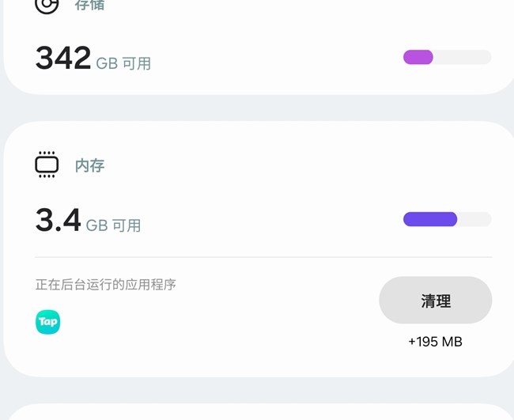Click the grey gap between storage and memory cards

pyautogui.click(x=257, y=108)
